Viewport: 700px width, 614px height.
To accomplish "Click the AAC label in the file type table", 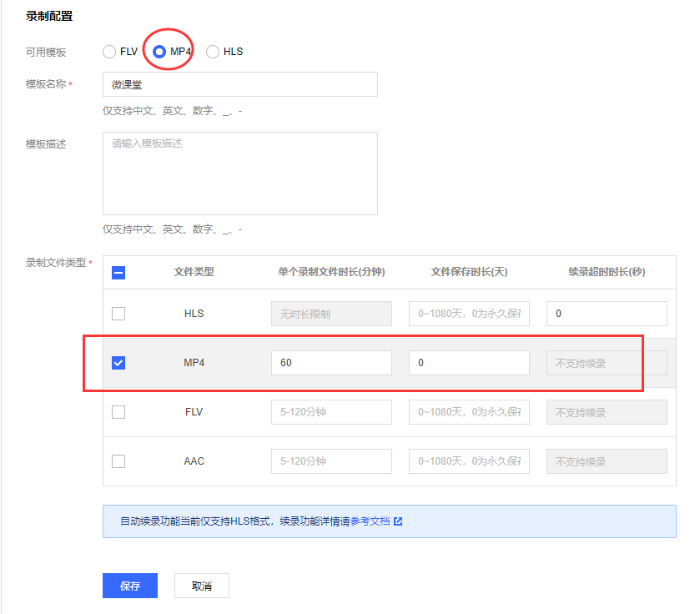I will click(x=194, y=461).
